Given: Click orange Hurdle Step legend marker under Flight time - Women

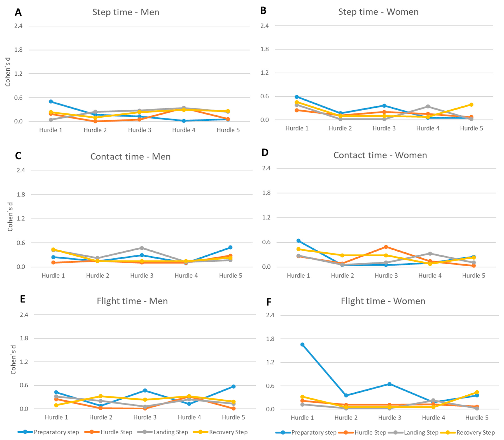Looking at the screenshot, I should pos(346,432).
